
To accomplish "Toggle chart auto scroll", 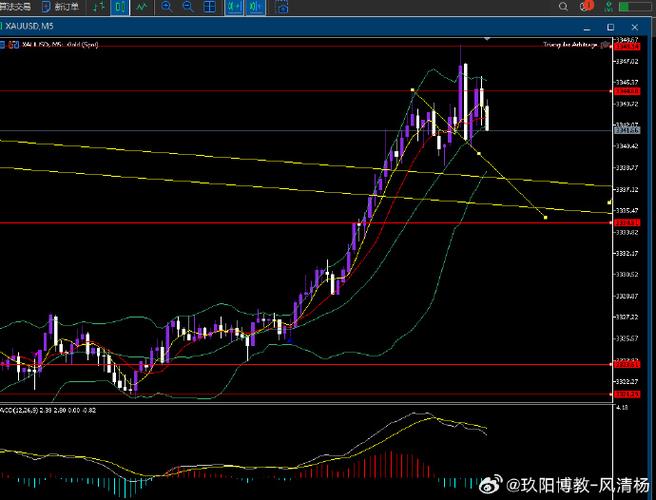I will (x=234, y=6).
